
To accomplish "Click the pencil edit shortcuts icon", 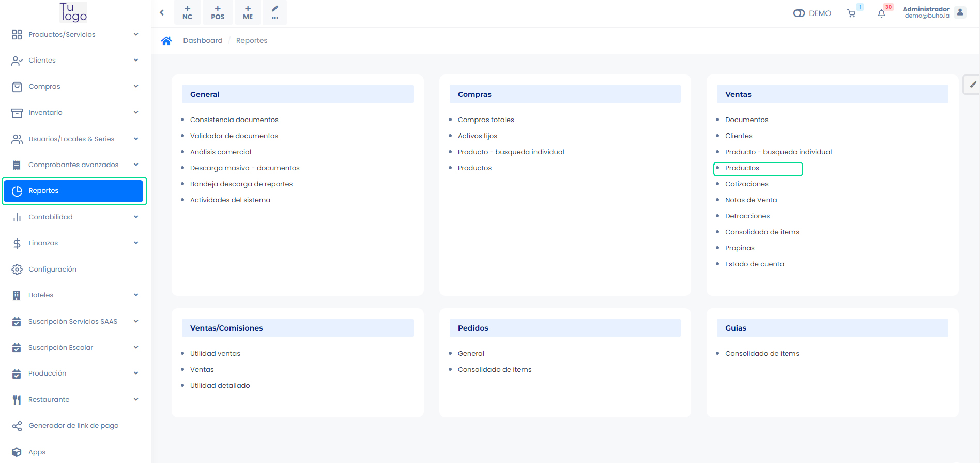I will click(x=275, y=12).
